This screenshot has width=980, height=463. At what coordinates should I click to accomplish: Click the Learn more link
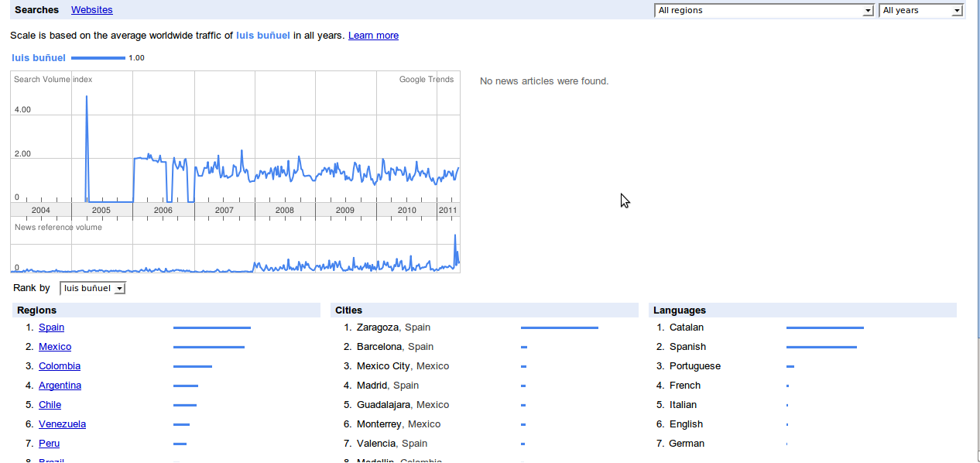(373, 36)
